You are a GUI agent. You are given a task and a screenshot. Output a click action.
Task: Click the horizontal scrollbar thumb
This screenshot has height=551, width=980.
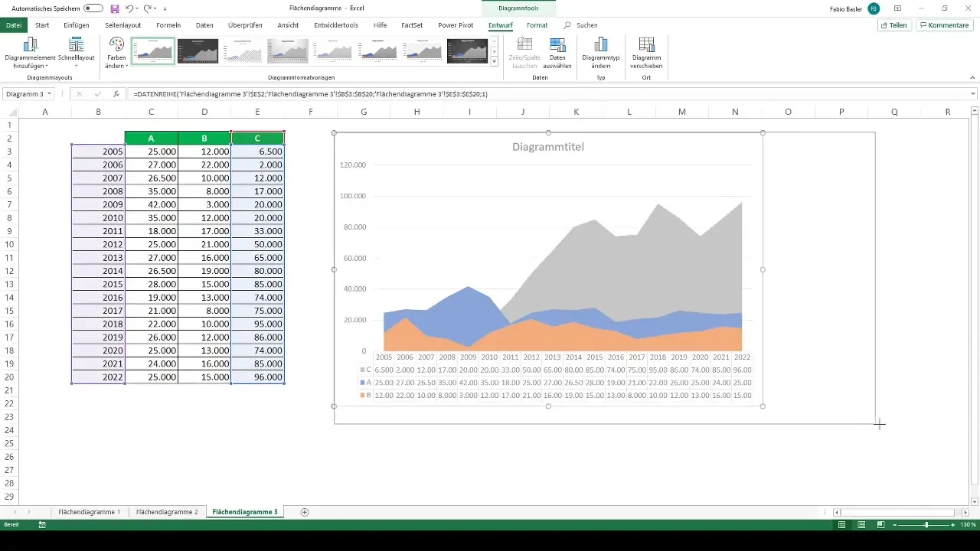897,512
